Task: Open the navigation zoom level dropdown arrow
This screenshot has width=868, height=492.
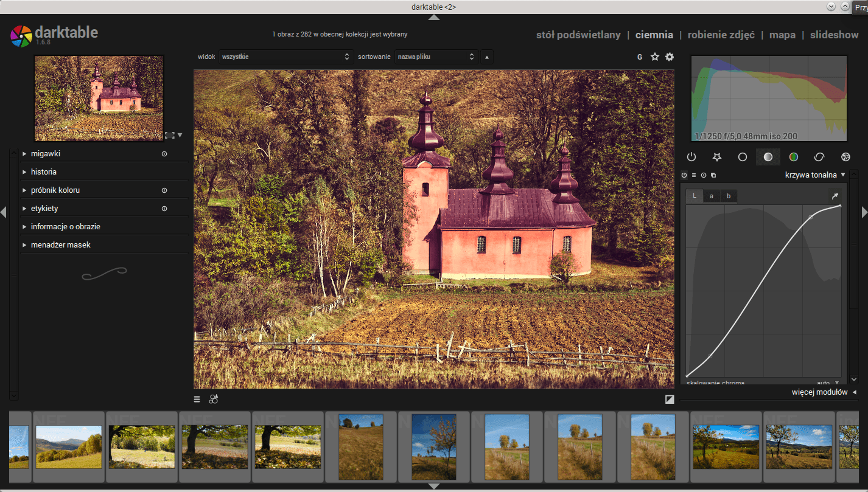Action: click(180, 135)
